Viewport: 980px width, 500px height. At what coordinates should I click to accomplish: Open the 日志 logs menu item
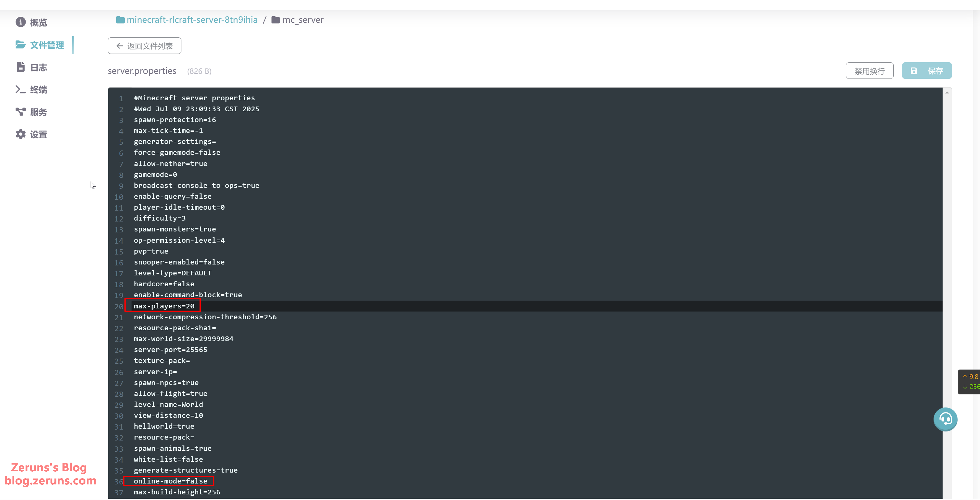point(38,68)
